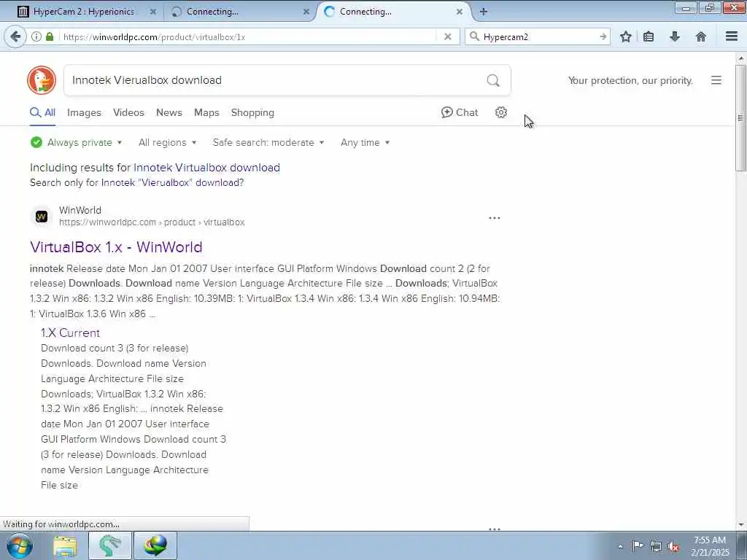This screenshot has width=747, height=560.
Task: Close the active Connecting tab
Action: click(x=460, y=12)
